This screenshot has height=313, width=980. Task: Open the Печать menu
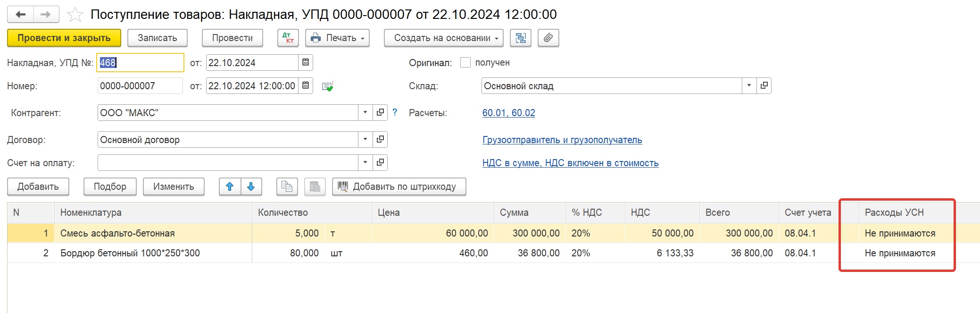pyautogui.click(x=337, y=38)
